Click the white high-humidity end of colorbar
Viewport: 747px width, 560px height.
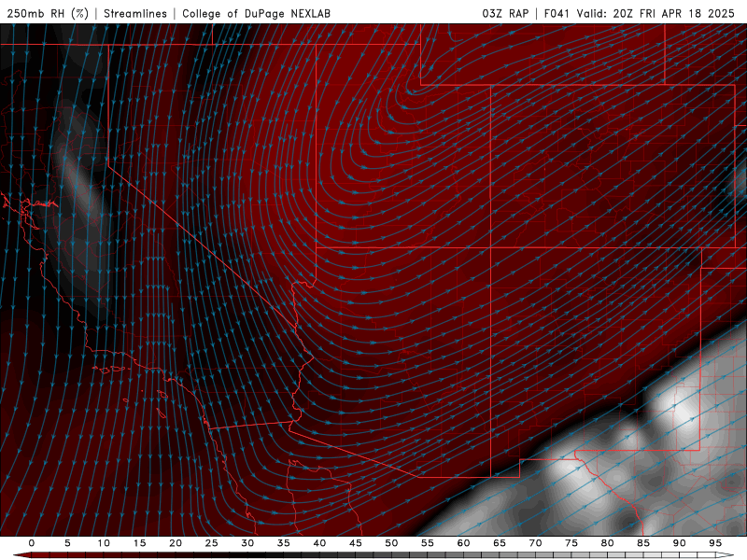726,555
